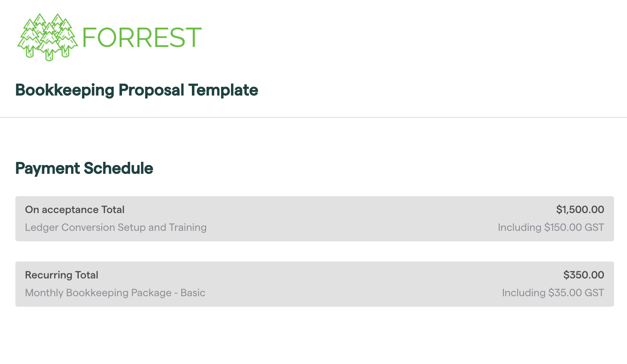
Task: Click the On acceptance Total label
Action: pyautogui.click(x=75, y=210)
